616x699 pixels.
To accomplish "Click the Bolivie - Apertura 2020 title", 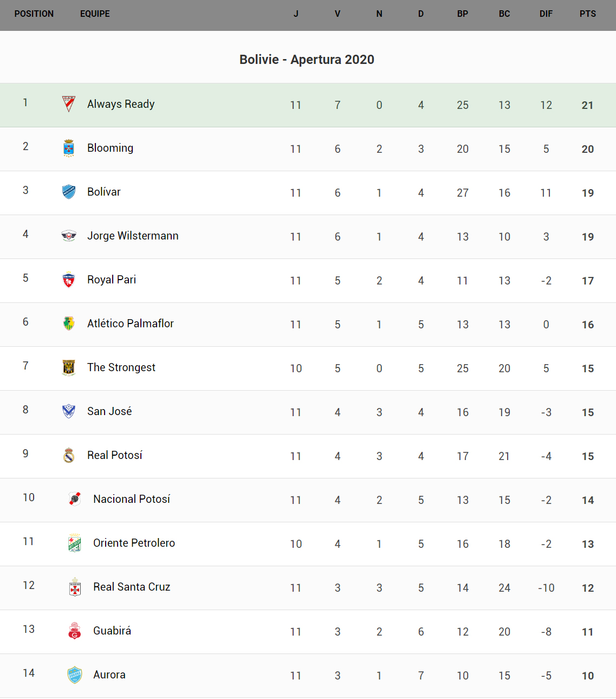I will pyautogui.click(x=307, y=60).
